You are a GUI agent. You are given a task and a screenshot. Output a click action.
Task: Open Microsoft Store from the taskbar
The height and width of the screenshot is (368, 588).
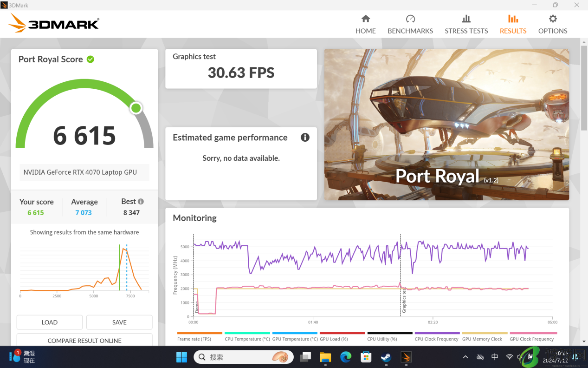(x=366, y=357)
